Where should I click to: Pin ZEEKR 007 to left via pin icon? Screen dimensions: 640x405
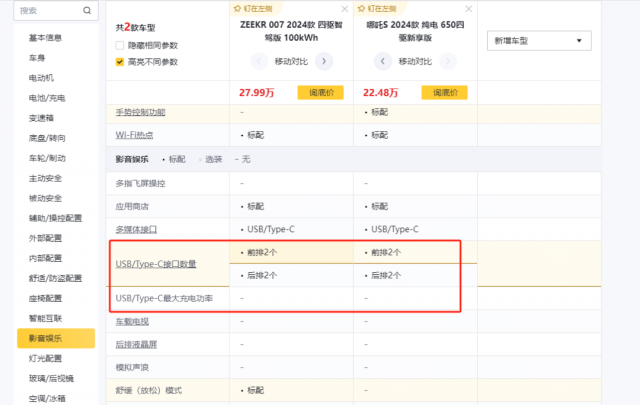237,9
